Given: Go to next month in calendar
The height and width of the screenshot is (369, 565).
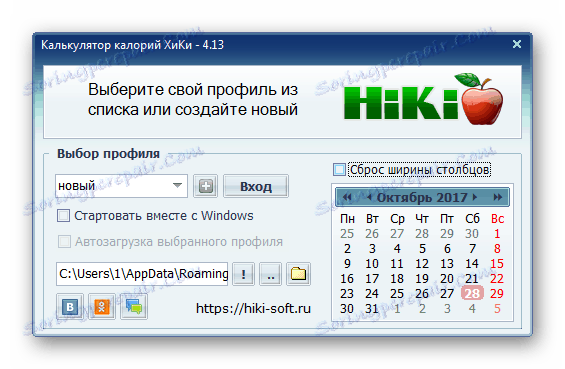Looking at the screenshot, I should click(475, 197).
